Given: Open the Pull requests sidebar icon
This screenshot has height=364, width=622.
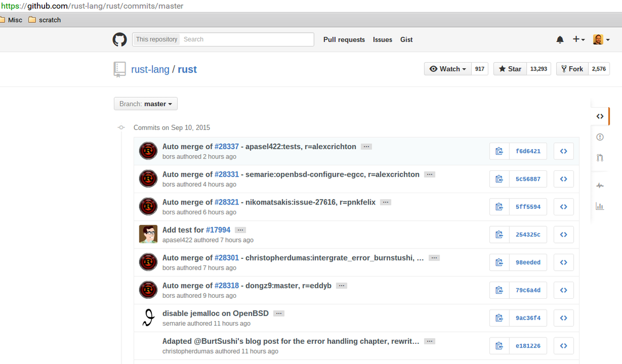Looking at the screenshot, I should click(600, 157).
